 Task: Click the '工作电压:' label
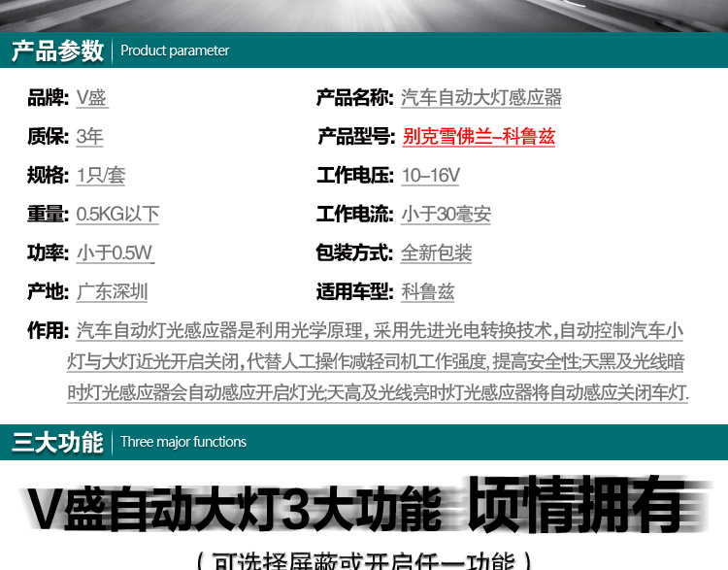coord(355,176)
